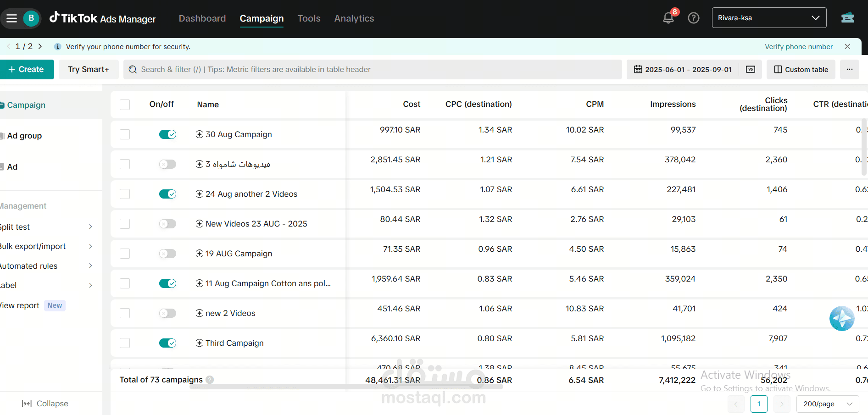The image size is (868, 415).
Task: Click the compare dates VS icon
Action: pyautogui.click(x=751, y=69)
